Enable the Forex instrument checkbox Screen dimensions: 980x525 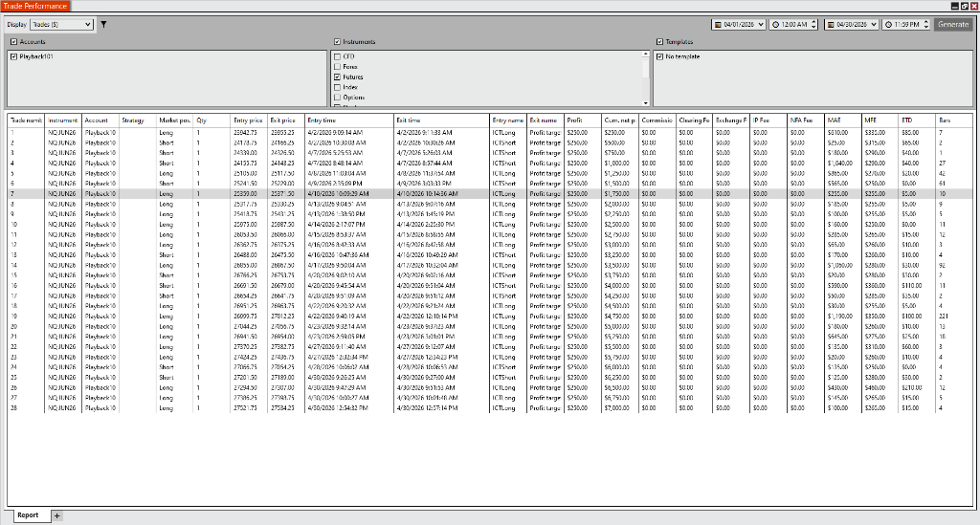[338, 67]
